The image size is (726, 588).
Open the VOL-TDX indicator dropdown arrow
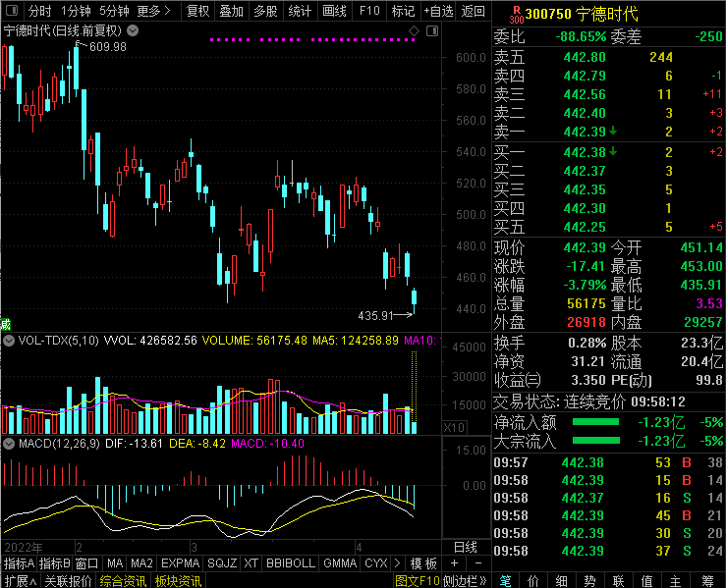coord(9,341)
